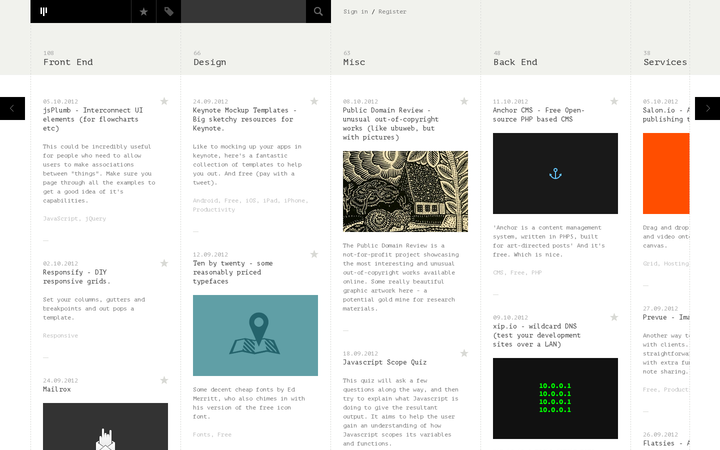Open the jsPlumb Interconnect UI post title
Screen dimensions: 720x450
[93, 119]
